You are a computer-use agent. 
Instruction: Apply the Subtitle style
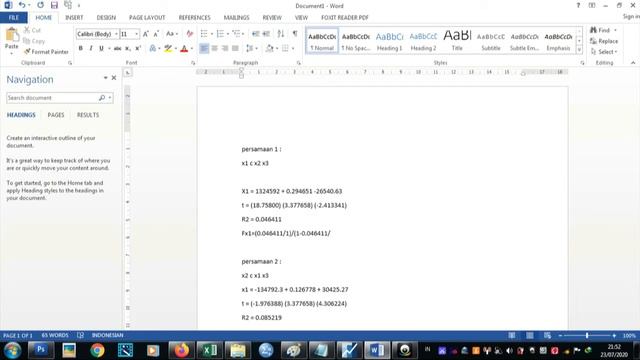pos(491,41)
